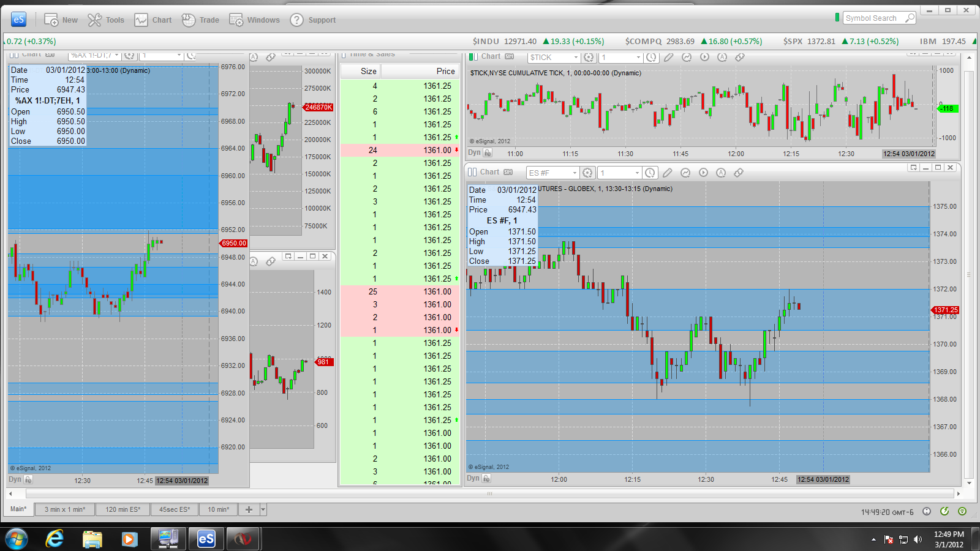Click the link icon on the lower-left small chart
The height and width of the screenshot is (551, 980).
point(271,261)
